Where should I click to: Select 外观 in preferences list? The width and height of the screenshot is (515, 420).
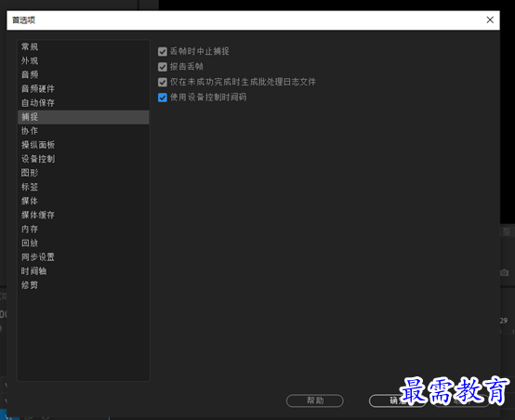84,61
